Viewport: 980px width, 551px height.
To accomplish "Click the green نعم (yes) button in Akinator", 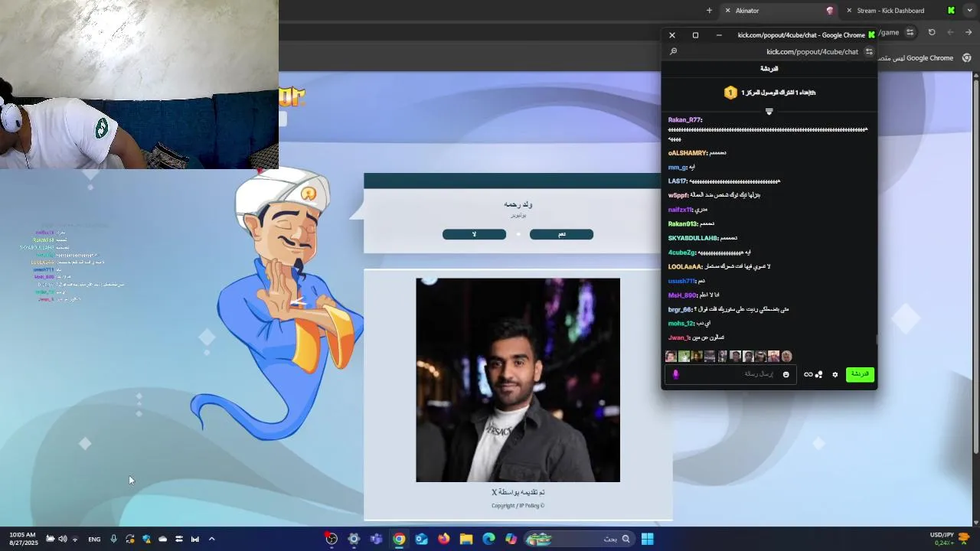I will 561,234.
